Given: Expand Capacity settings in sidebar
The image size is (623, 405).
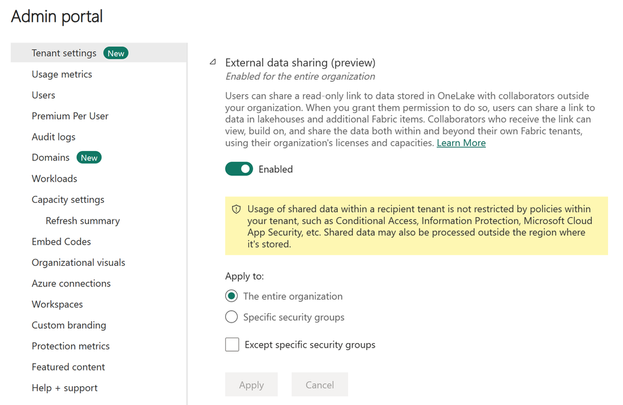Looking at the screenshot, I should (68, 200).
